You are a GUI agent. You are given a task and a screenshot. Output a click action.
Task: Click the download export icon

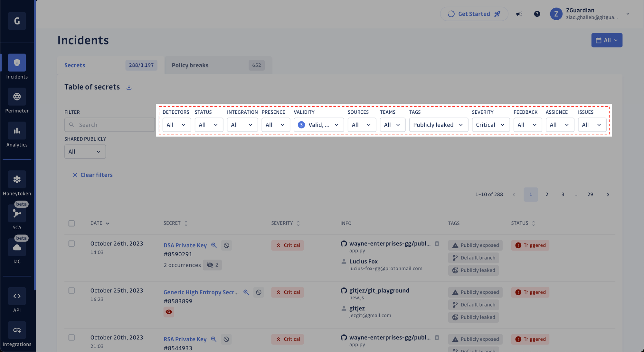pos(129,87)
